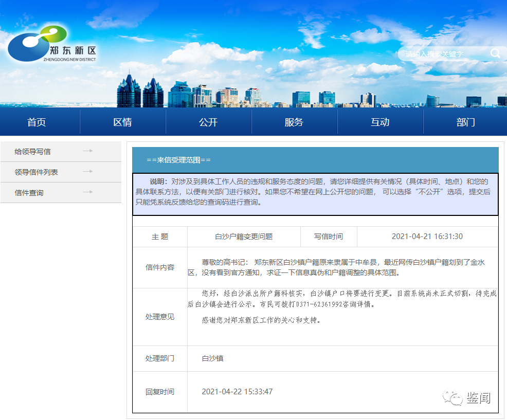Go to the 区情 section
The image size is (507, 420).
(122, 122)
